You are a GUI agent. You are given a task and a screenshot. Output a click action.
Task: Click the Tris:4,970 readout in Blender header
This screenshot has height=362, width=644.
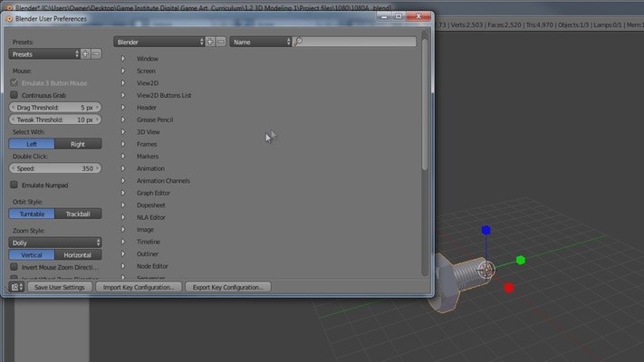539,25
